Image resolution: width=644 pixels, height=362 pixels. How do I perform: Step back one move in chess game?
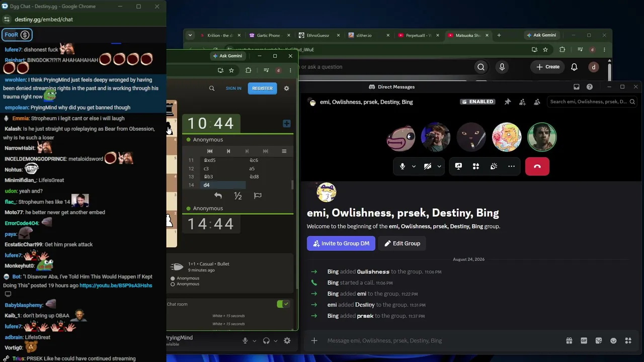[x=228, y=151]
